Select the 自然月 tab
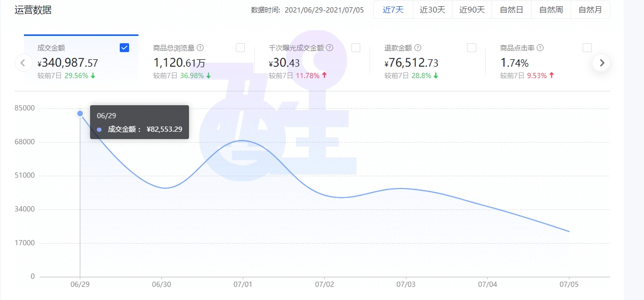The height and width of the screenshot is (300, 644). pos(590,9)
